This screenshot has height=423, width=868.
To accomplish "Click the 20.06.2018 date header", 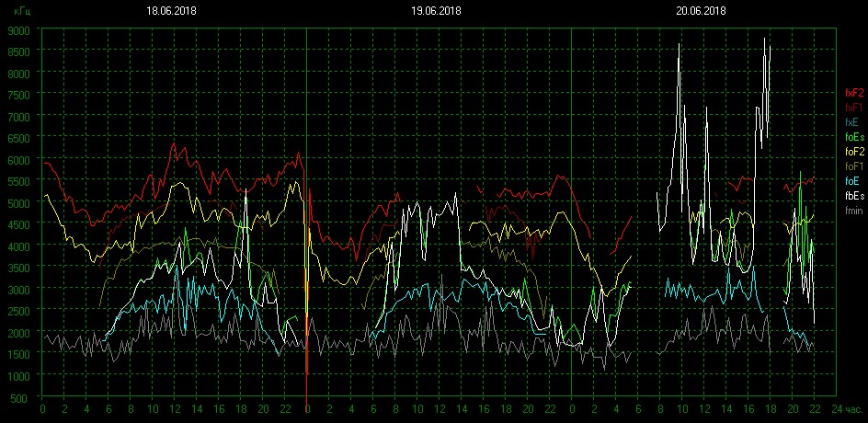I will (x=701, y=11).
